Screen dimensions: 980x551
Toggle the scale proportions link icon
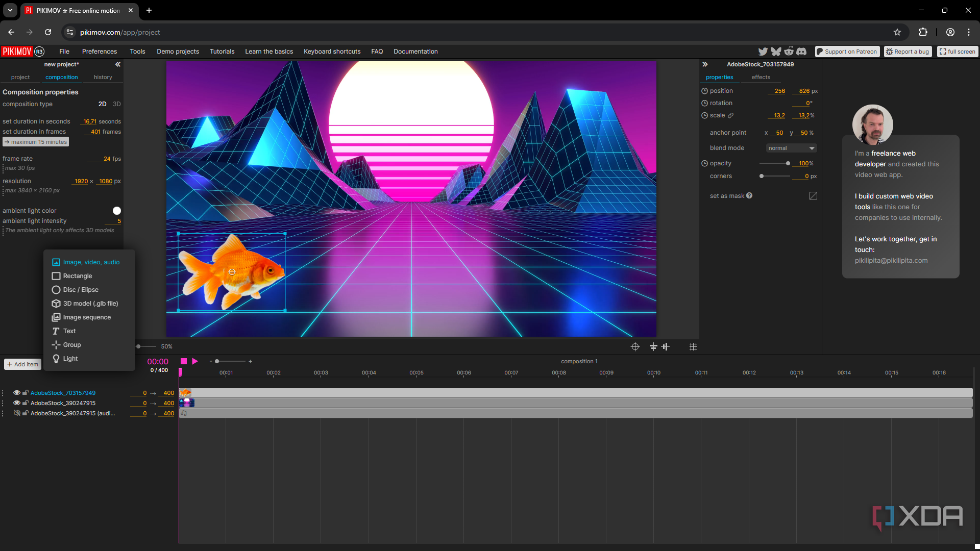pos(730,115)
